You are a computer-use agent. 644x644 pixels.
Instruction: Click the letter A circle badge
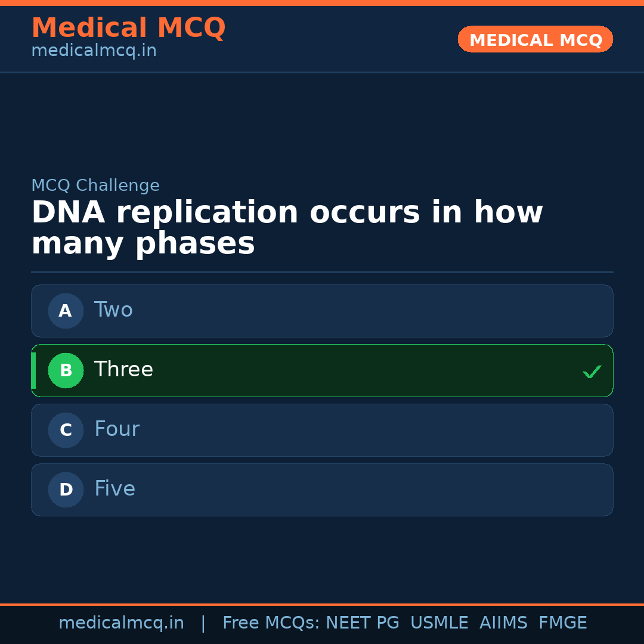[66, 311]
